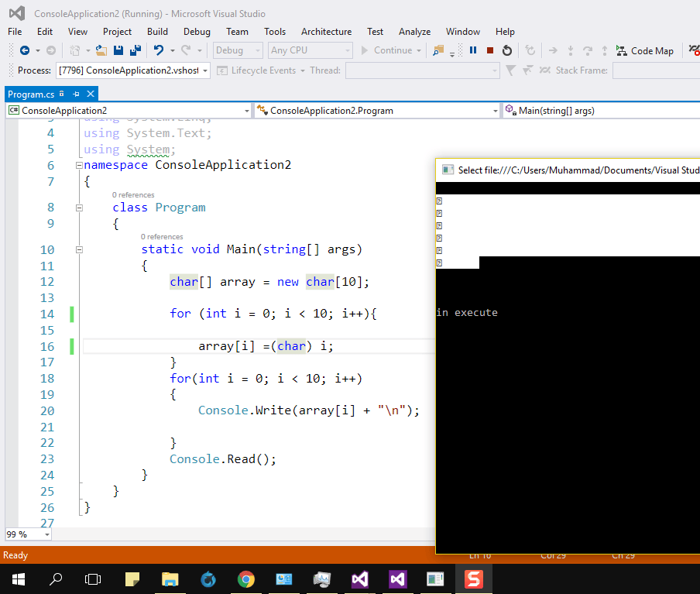
Task: Open Sticky Notes from the taskbar
Action: pos(132,579)
